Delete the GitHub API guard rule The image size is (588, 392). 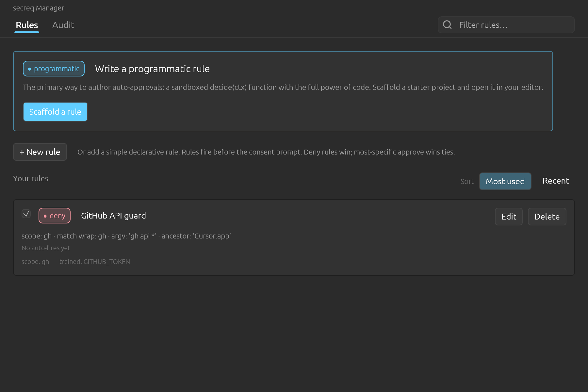pyautogui.click(x=547, y=217)
